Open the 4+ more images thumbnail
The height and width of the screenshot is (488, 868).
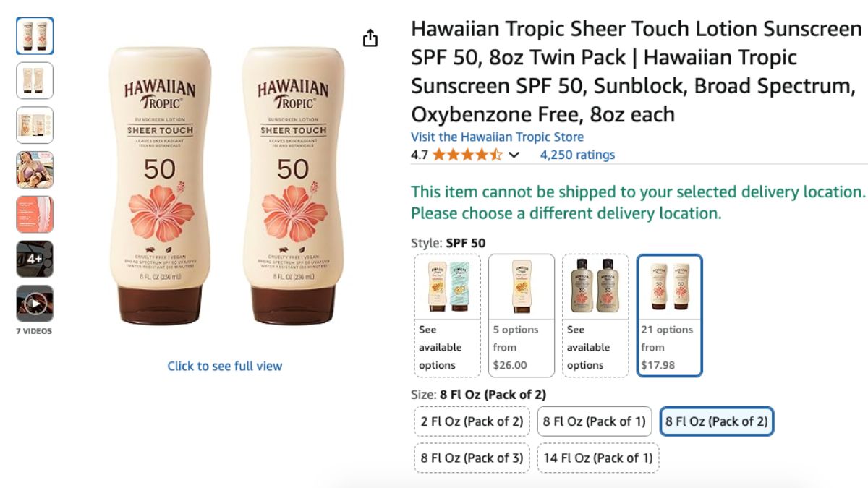tap(35, 259)
